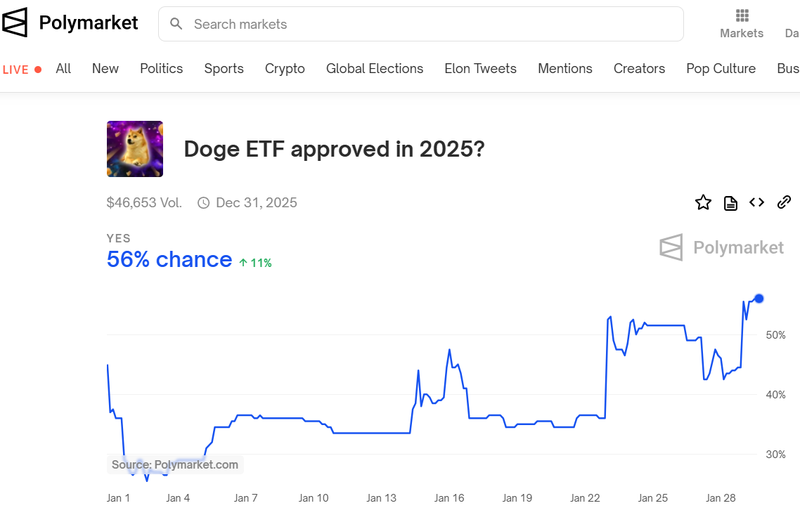This screenshot has width=800, height=515.
Task: Open the market document icon
Action: [x=731, y=203]
